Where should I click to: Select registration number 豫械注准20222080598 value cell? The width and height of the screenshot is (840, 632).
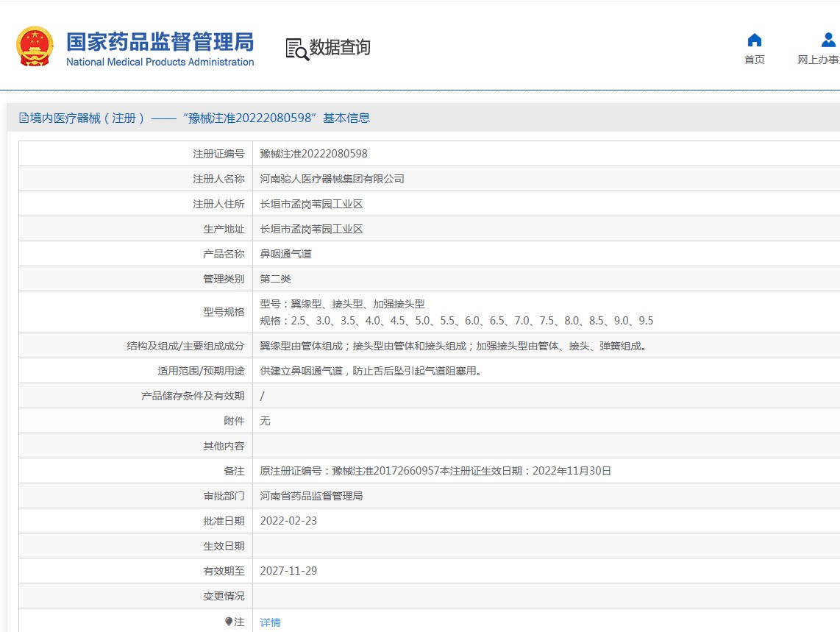click(313, 154)
